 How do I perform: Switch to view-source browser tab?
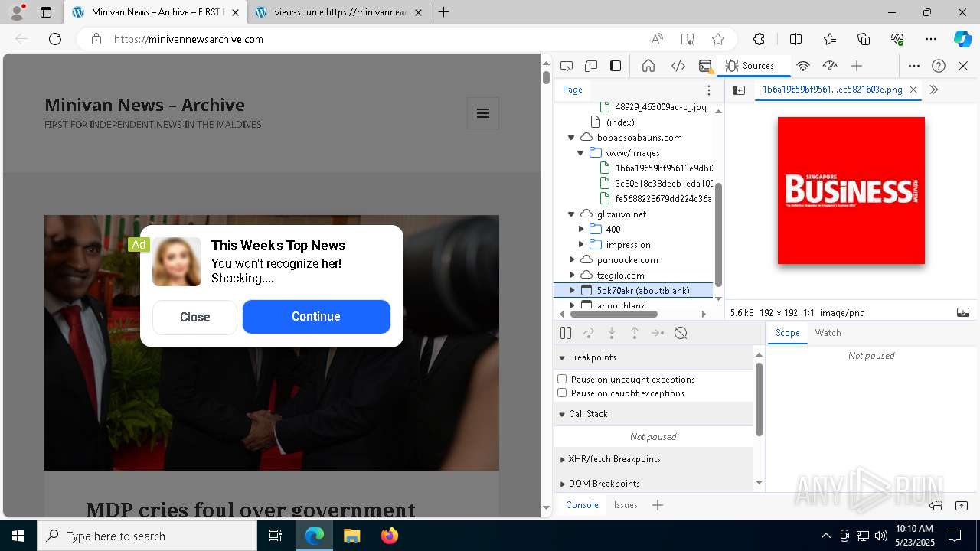point(339,12)
